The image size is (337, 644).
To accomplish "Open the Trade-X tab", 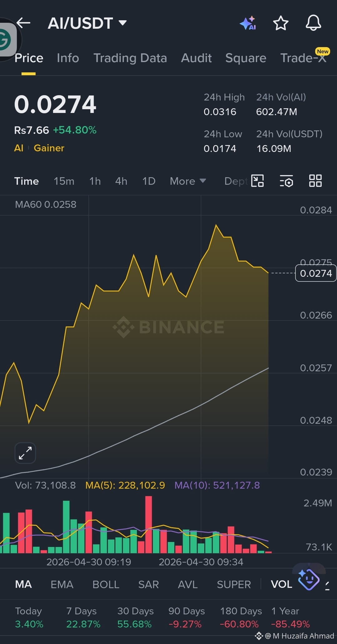I will tap(303, 58).
